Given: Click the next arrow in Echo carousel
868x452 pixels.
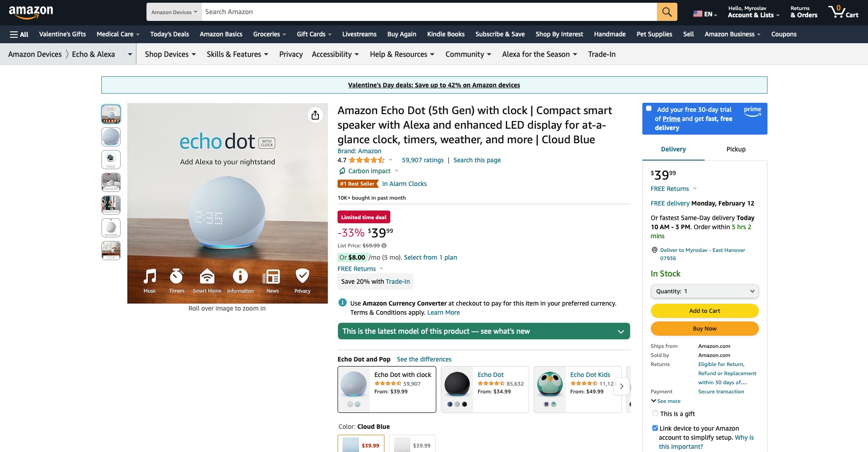Looking at the screenshot, I should (621, 387).
